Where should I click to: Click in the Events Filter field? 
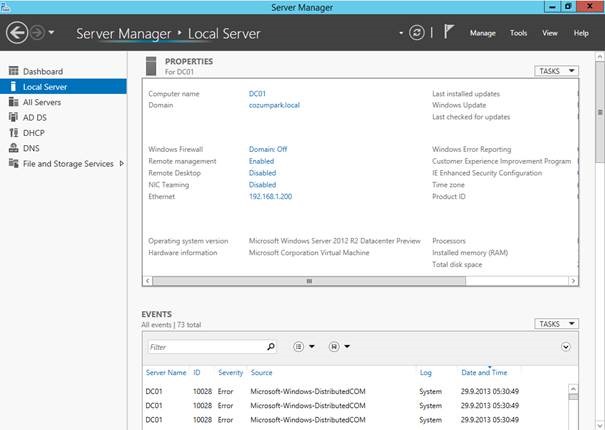206,347
